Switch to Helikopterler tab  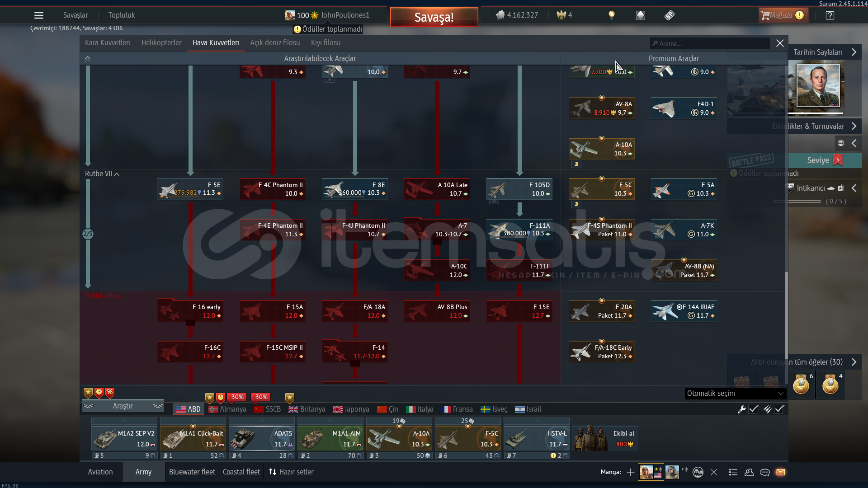click(161, 43)
